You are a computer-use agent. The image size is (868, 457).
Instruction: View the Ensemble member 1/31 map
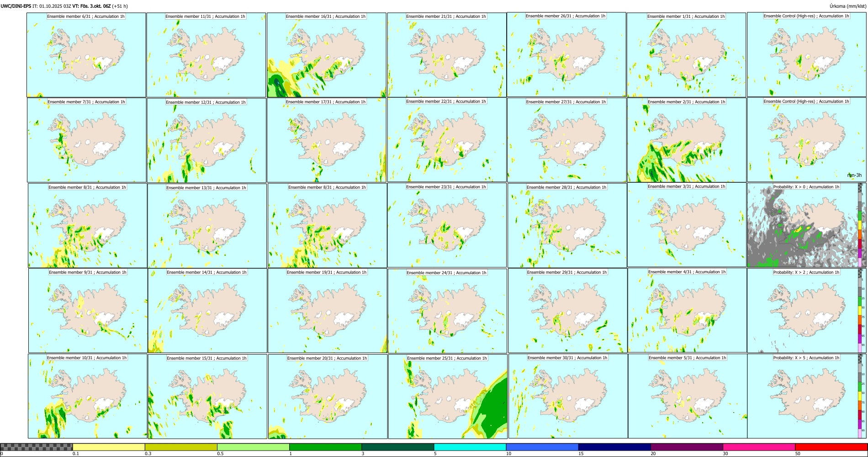click(x=686, y=55)
